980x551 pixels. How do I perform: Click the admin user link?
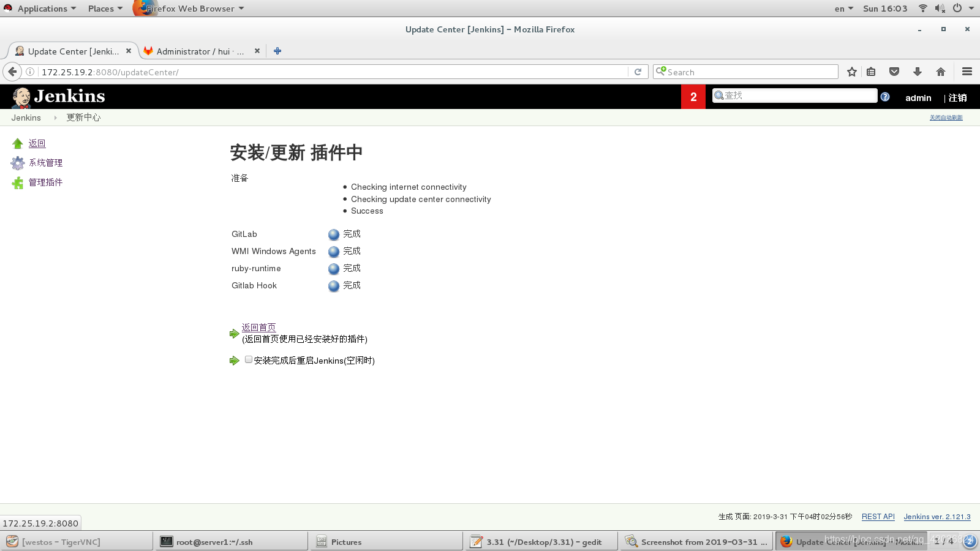(x=918, y=98)
